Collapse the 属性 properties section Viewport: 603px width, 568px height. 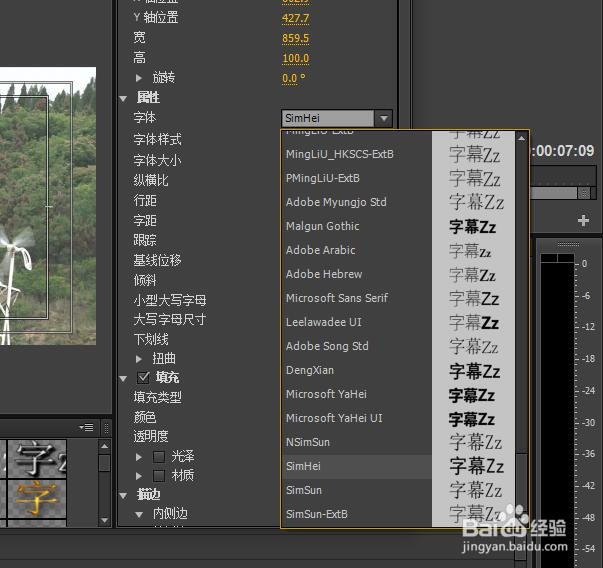[123, 98]
